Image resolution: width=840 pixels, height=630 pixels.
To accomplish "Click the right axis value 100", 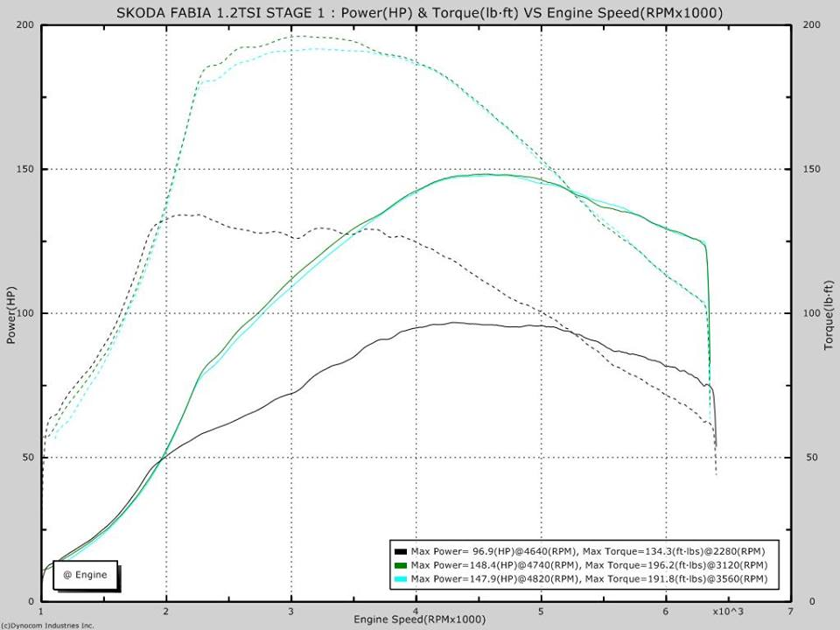I will pos(812,313).
